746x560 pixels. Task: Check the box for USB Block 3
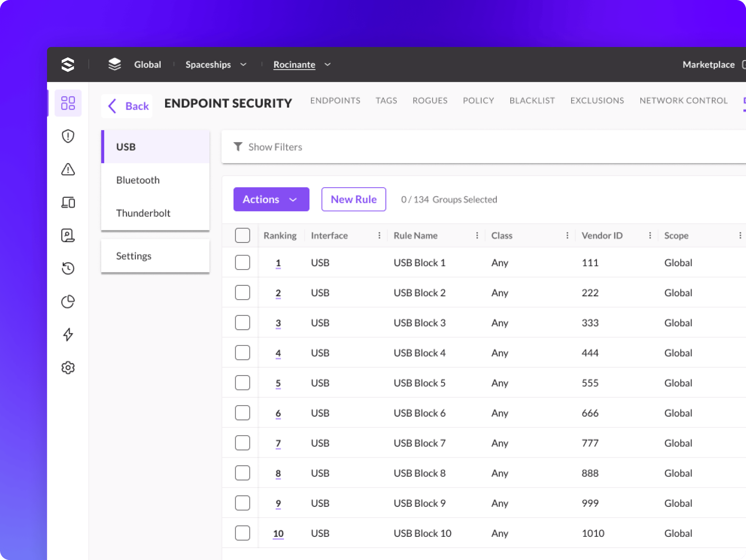point(242,322)
